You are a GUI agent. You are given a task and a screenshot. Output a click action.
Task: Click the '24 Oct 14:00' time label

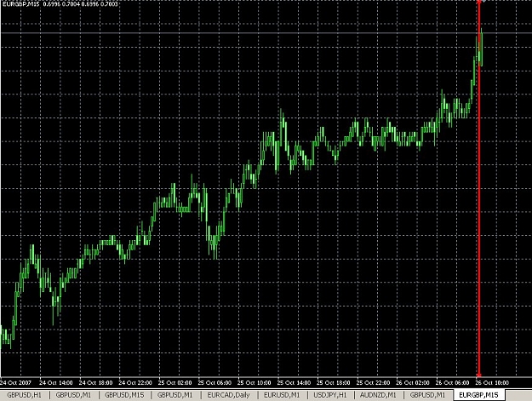click(x=56, y=382)
